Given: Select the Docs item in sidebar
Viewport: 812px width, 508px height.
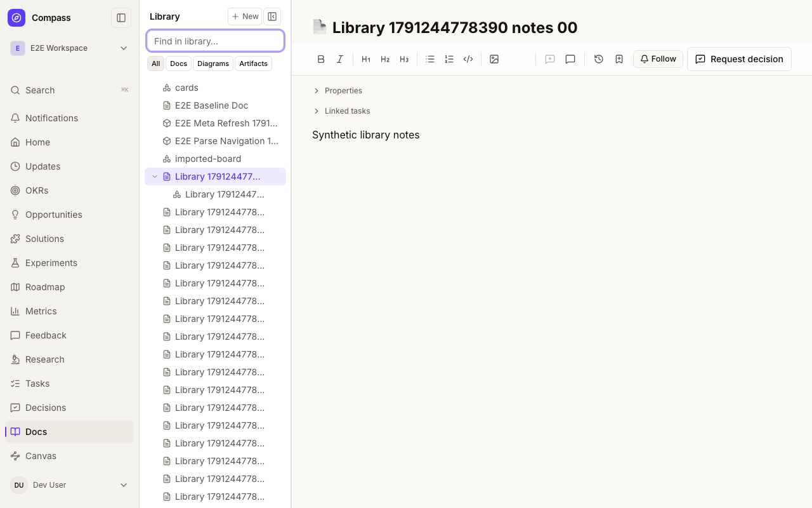Looking at the screenshot, I should point(70,432).
